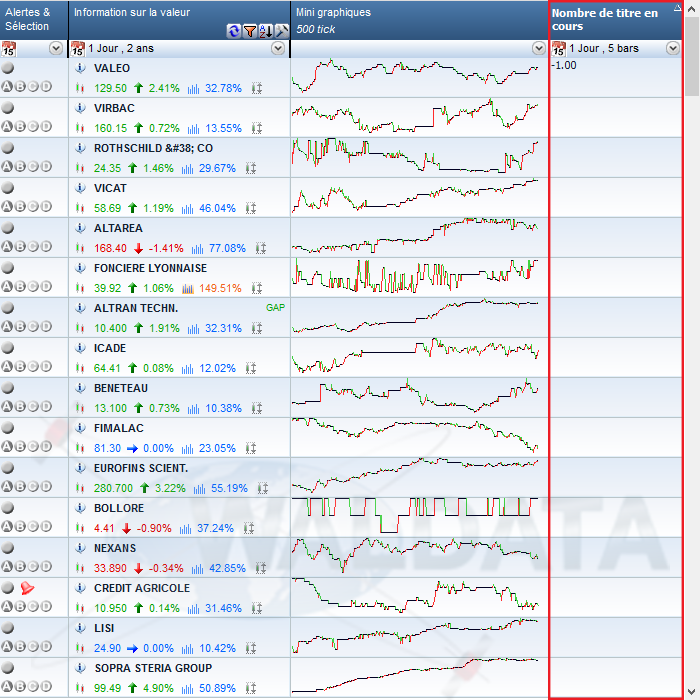Toggle the round grey marker for CREDIT AGRICOLE
The image size is (700, 700).
click(8, 588)
